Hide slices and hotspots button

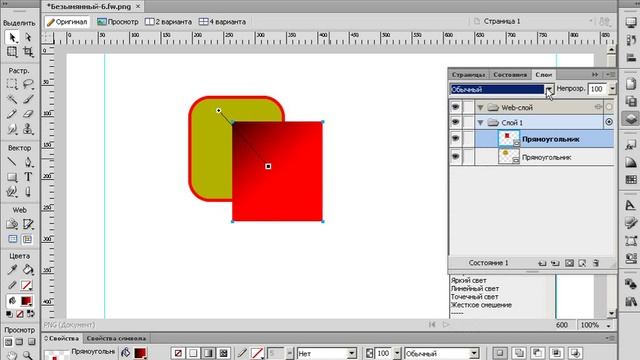tap(13, 239)
